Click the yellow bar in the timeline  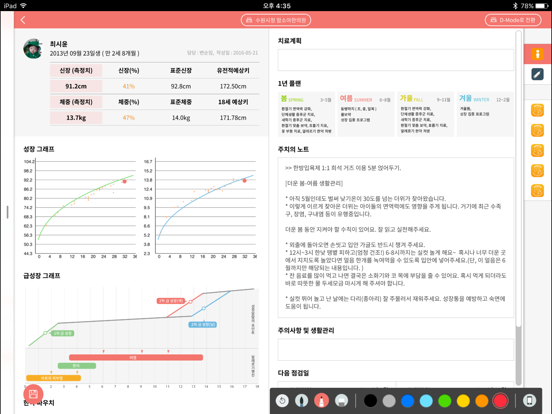coord(54,378)
